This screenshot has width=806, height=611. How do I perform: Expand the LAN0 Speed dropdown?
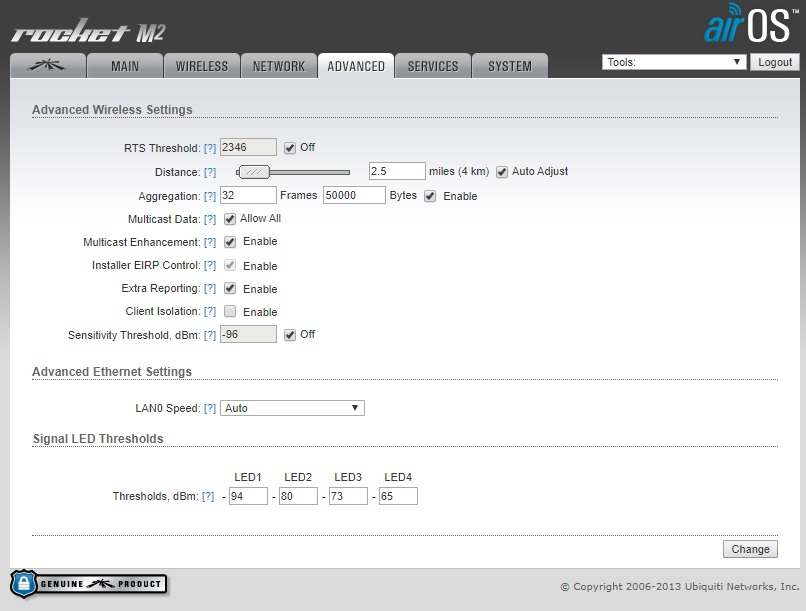point(292,408)
